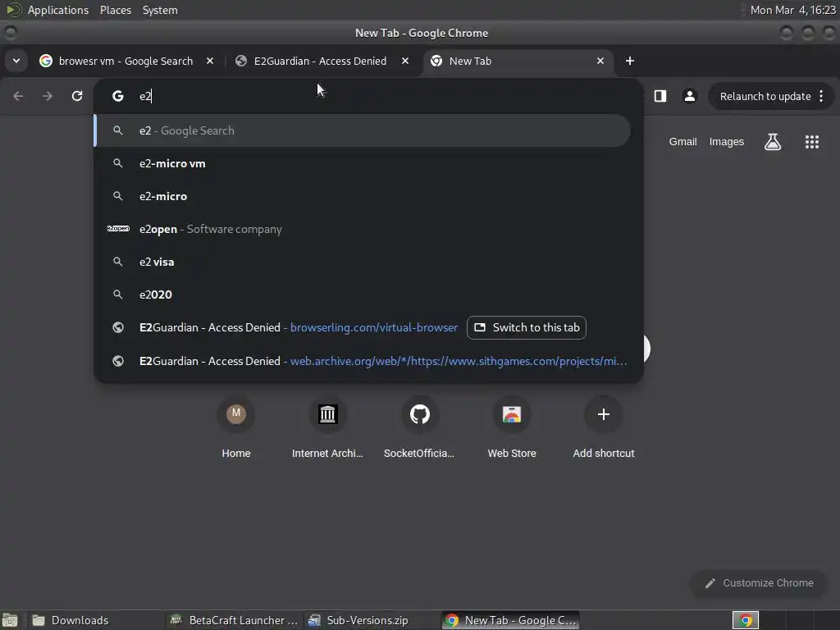Open the Internet Archive shortcut
Viewport: 840px width, 630px height.
click(327, 428)
